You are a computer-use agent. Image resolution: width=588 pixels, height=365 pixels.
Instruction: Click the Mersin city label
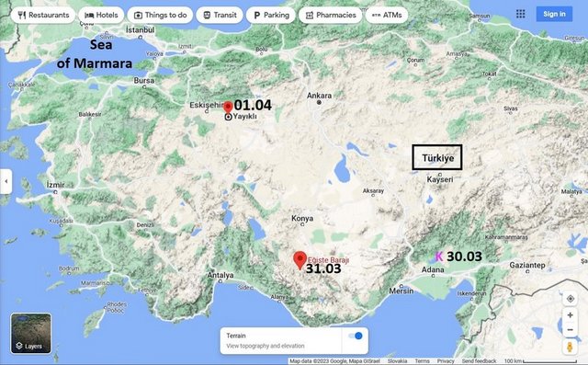coord(401,291)
